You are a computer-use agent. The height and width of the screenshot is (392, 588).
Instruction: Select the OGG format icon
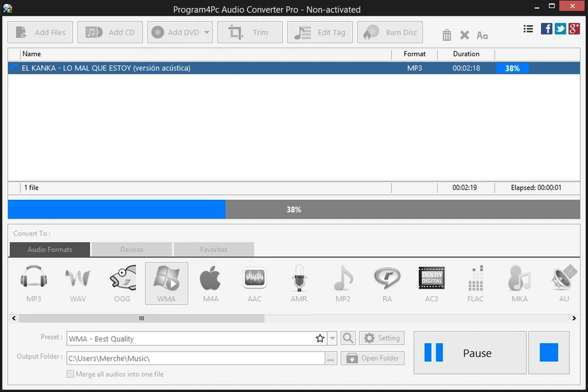tap(122, 284)
